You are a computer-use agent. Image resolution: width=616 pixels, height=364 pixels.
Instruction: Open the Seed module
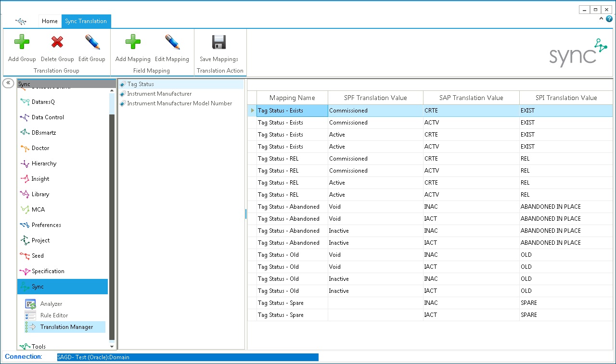[63, 256]
